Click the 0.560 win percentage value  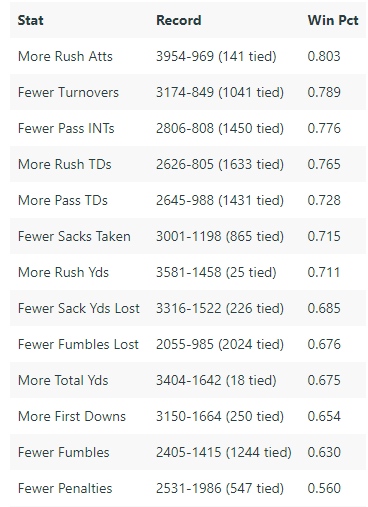click(324, 488)
